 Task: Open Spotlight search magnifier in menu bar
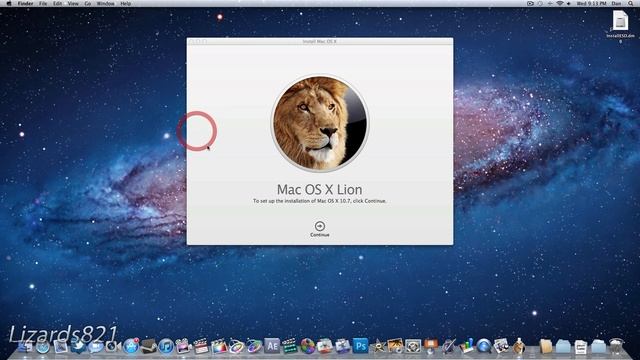coord(631,3)
